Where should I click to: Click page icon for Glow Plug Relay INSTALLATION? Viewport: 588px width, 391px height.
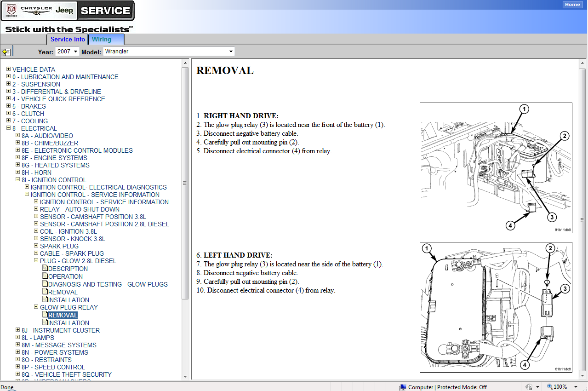[x=45, y=323]
